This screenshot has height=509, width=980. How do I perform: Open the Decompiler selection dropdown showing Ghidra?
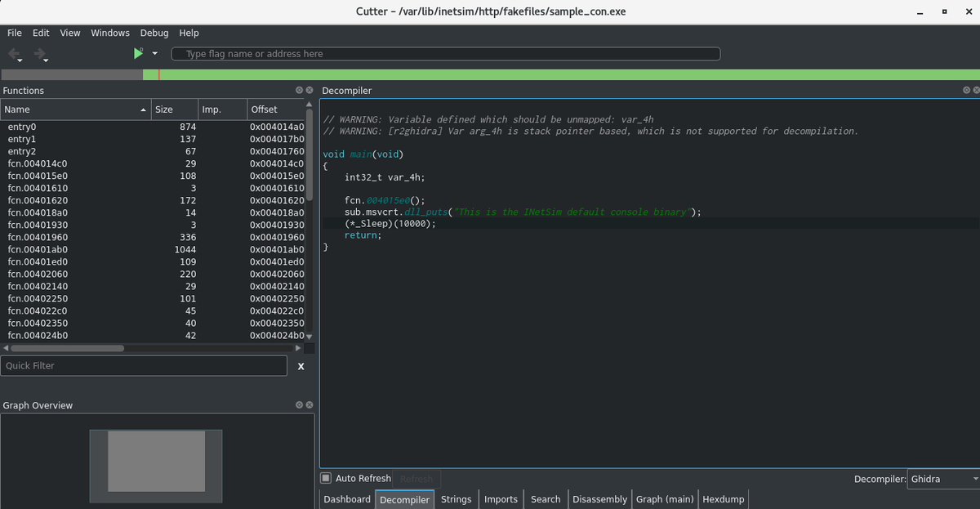point(943,479)
